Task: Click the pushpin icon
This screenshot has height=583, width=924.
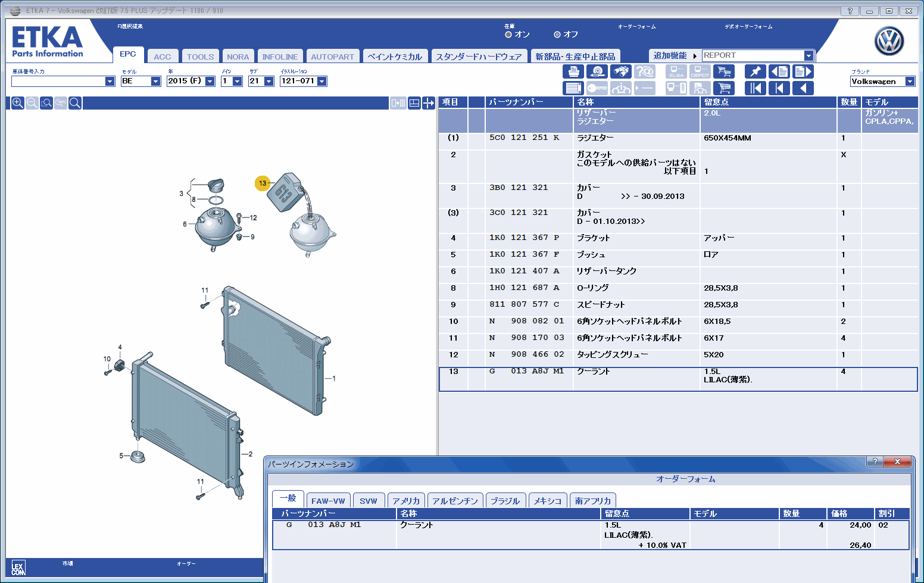Action: (756, 71)
